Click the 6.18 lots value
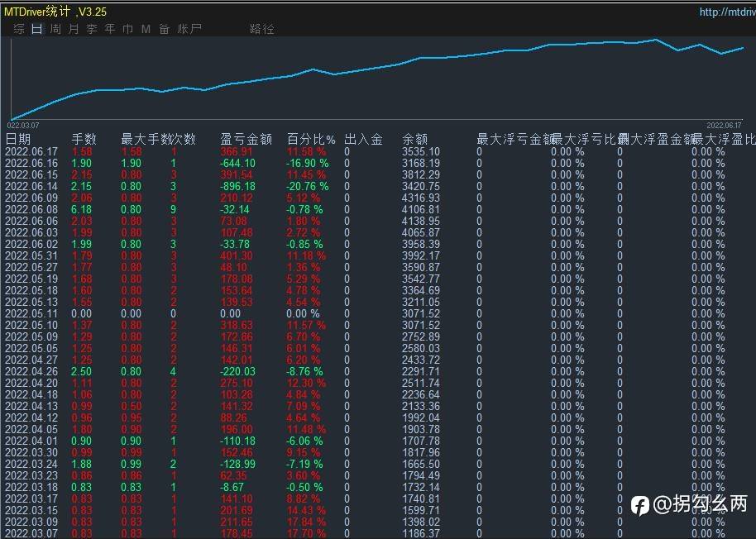756x539 pixels. pos(81,209)
